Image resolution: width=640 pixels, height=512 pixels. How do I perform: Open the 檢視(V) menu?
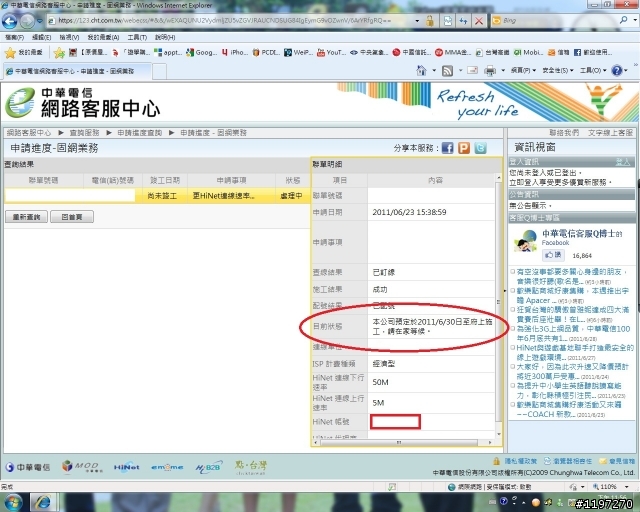pyautogui.click(x=69, y=37)
